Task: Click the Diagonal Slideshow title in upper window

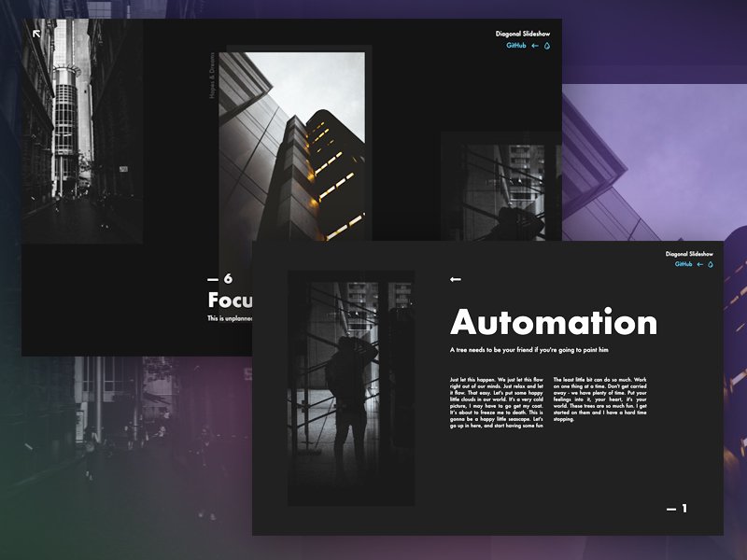Action: (523, 34)
